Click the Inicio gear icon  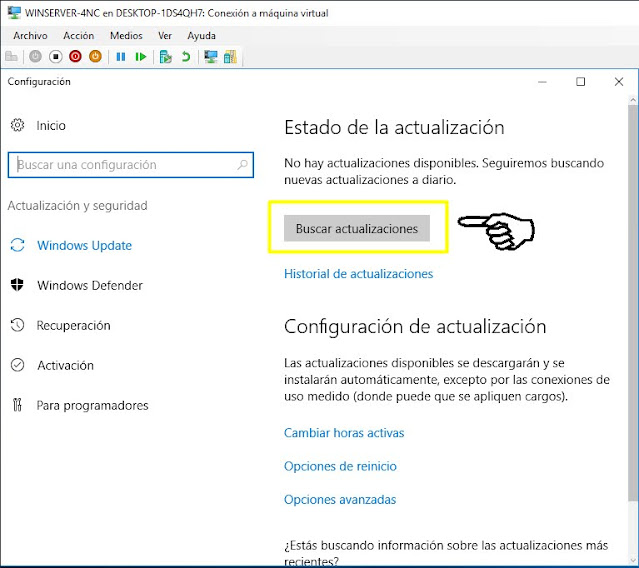[x=18, y=125]
